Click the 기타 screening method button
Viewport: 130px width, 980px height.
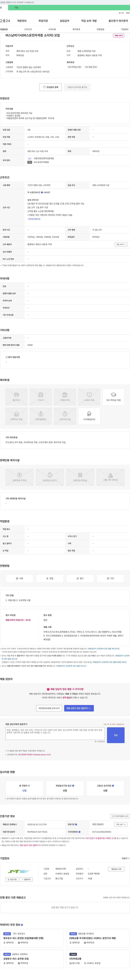click(110, 578)
